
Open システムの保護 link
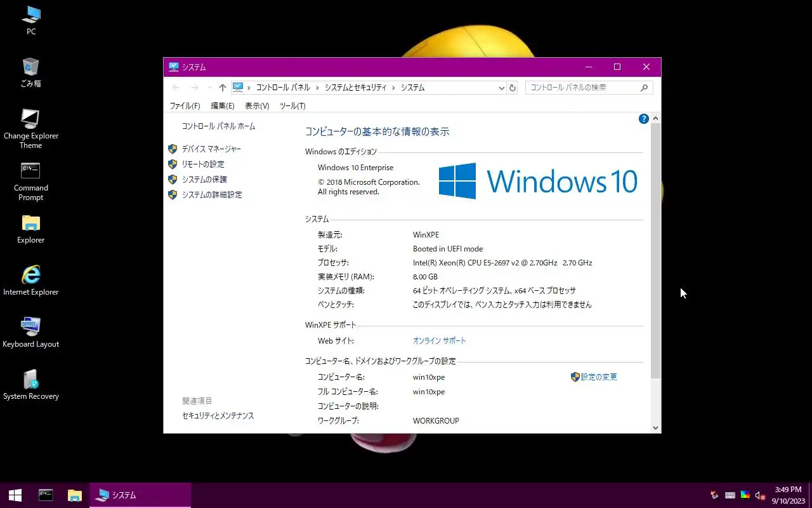(x=204, y=180)
